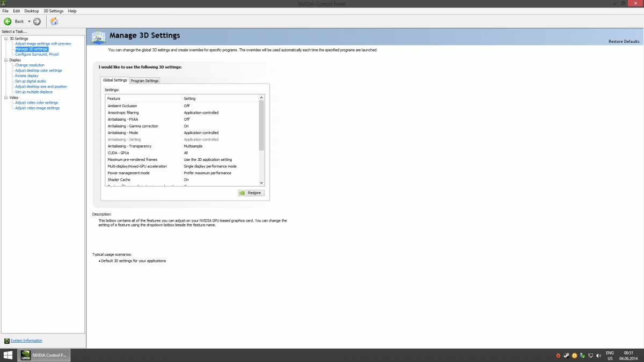Open NVIDIA Control Panel taskbar button
The height and width of the screenshot is (362, 644).
(43, 355)
